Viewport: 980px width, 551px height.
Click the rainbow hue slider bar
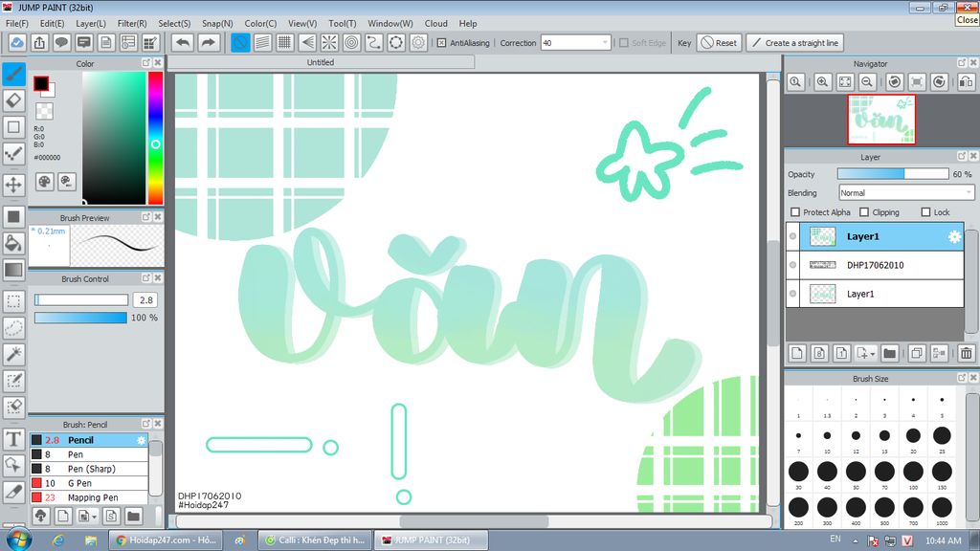tap(155, 138)
